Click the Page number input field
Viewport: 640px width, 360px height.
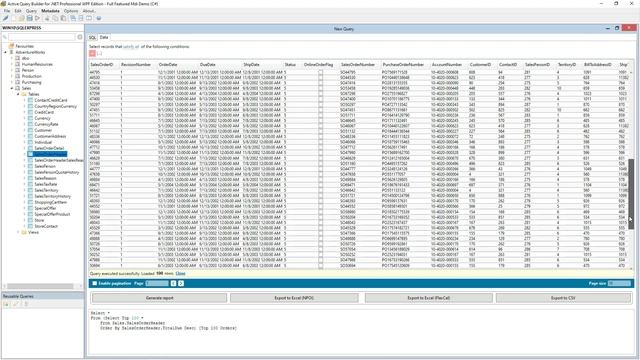[x=157, y=283]
